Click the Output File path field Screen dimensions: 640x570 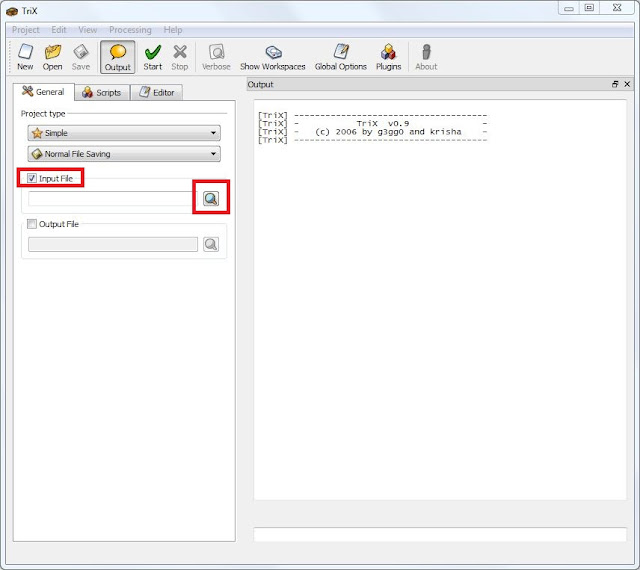(x=113, y=244)
